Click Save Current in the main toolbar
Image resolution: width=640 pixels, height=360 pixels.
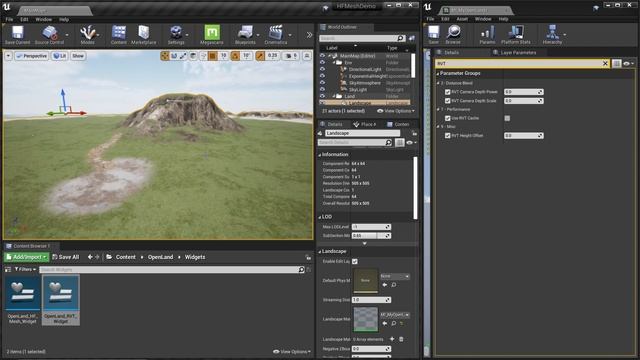[x=17, y=35]
